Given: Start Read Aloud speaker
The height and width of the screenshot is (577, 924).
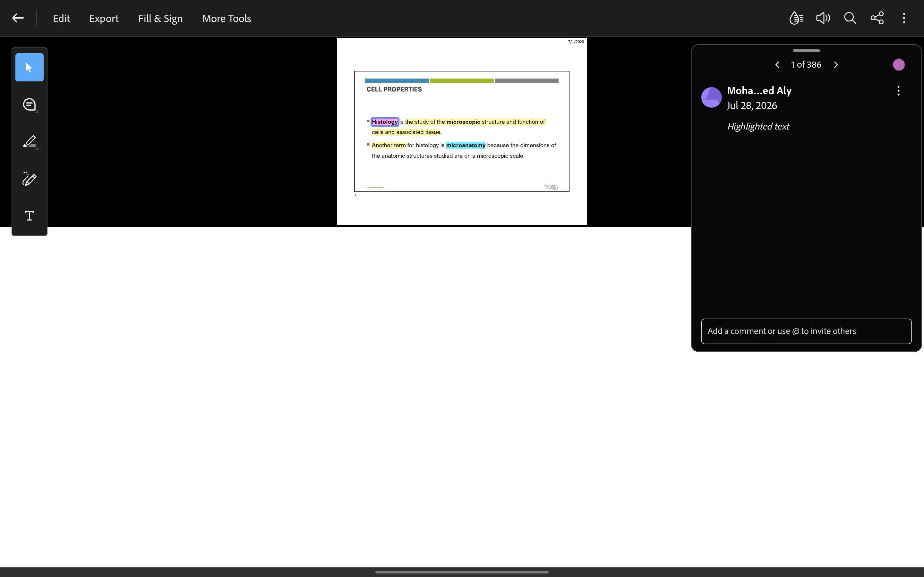Looking at the screenshot, I should (x=823, y=18).
